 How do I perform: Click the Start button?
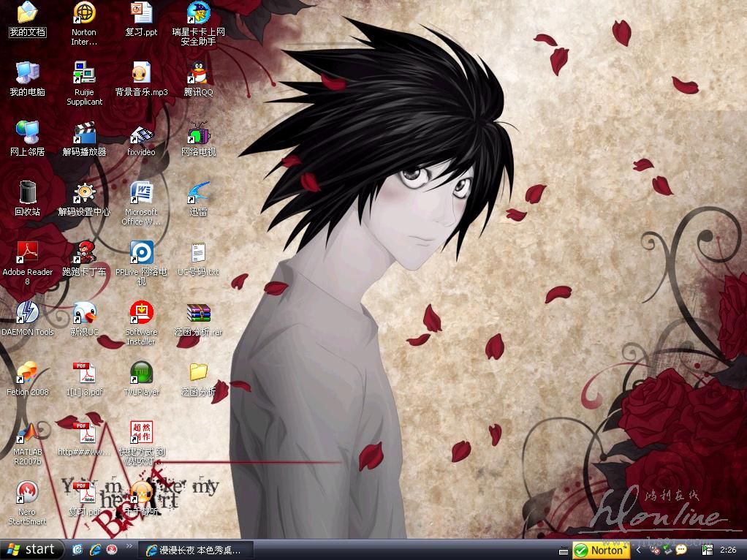(x=31, y=549)
